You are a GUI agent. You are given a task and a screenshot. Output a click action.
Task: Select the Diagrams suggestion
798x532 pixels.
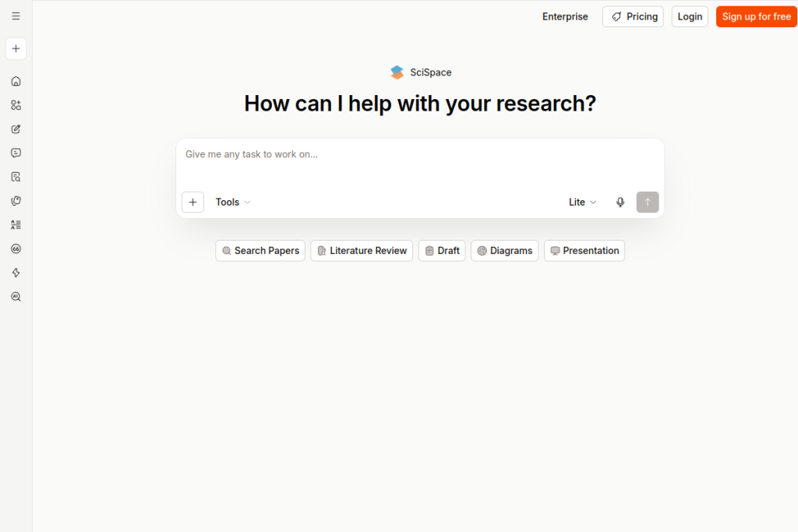(504, 251)
